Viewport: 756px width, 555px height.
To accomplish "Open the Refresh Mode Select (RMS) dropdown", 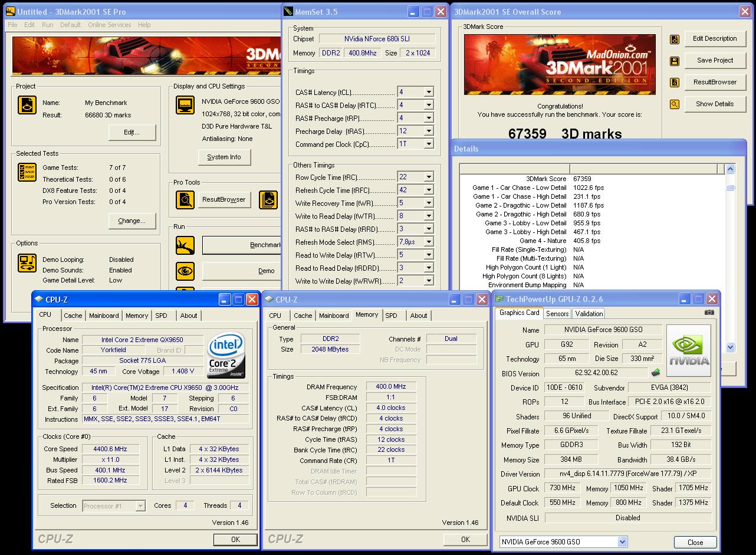I will click(429, 242).
